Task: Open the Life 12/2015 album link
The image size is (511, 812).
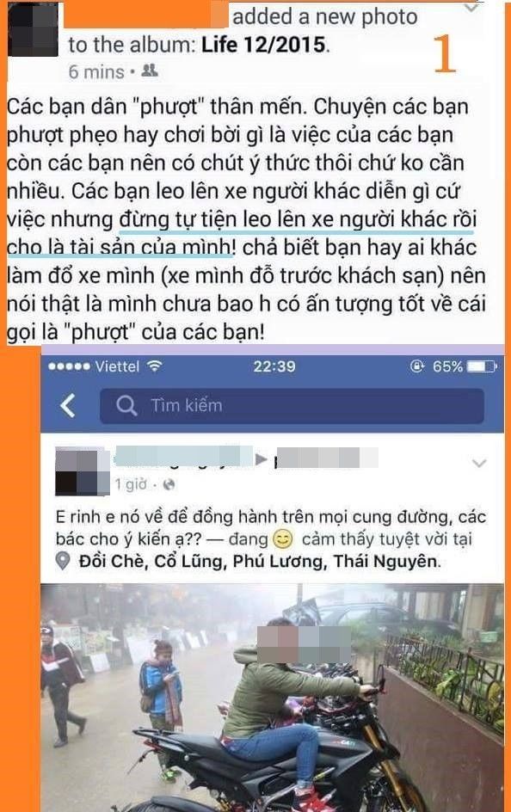Action: click(x=264, y=45)
